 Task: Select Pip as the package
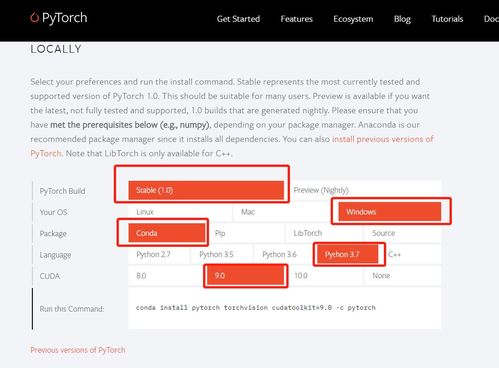(246, 233)
